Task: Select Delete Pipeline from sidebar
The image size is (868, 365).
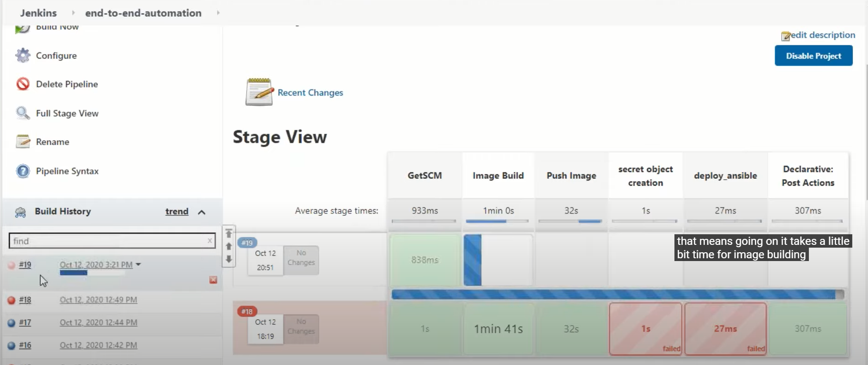Action: tap(67, 84)
